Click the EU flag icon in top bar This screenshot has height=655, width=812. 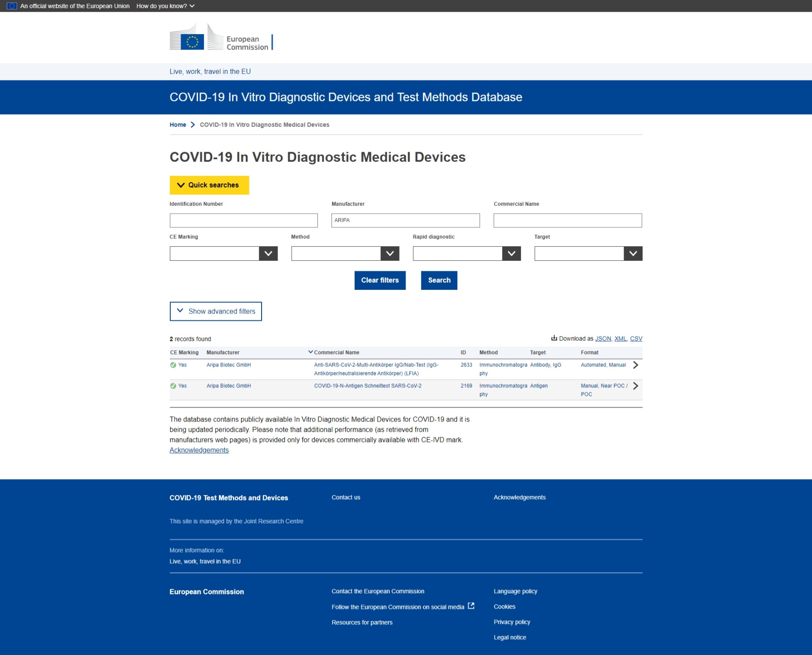12,6
